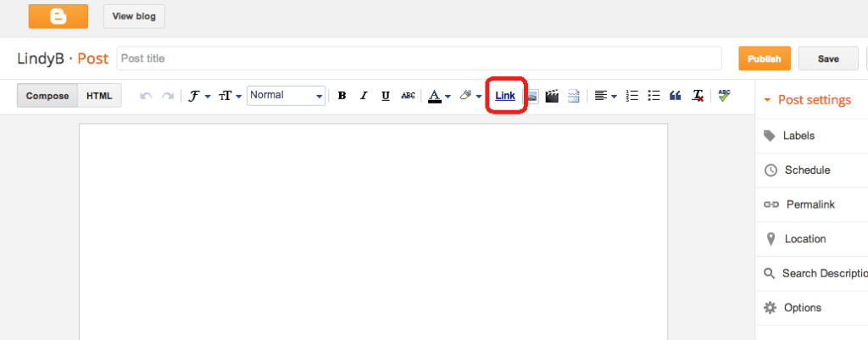This screenshot has height=340, width=868.
Task: Open Search Description setting
Action: [x=811, y=273]
